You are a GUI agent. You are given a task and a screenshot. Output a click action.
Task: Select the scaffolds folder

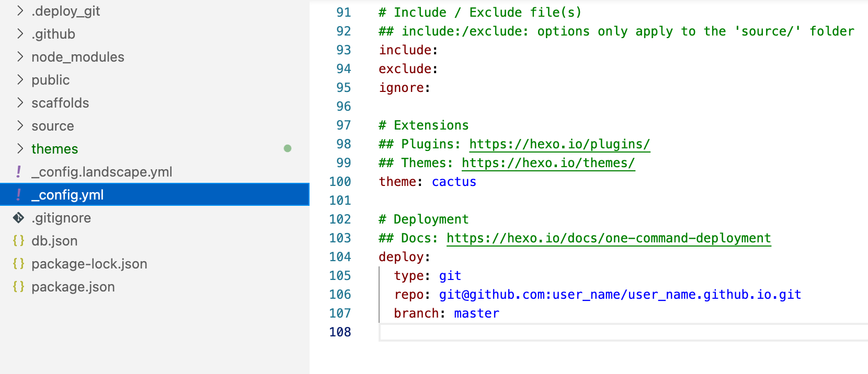pyautogui.click(x=60, y=103)
